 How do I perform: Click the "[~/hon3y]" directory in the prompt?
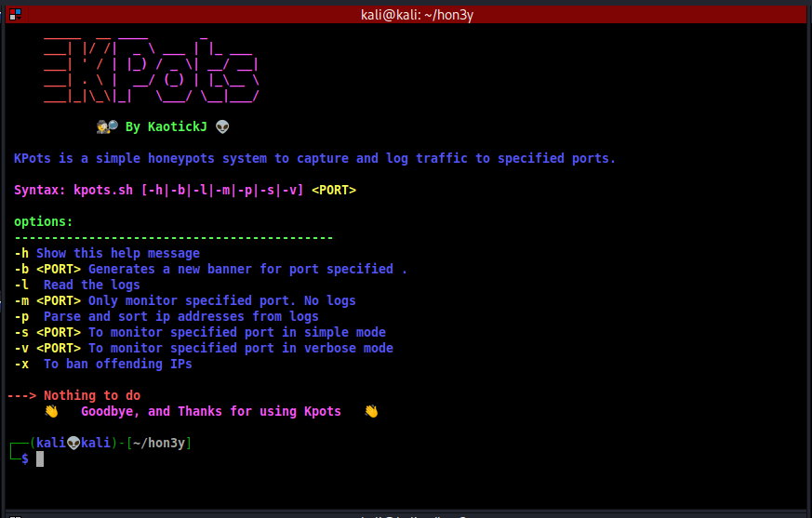coord(159,443)
